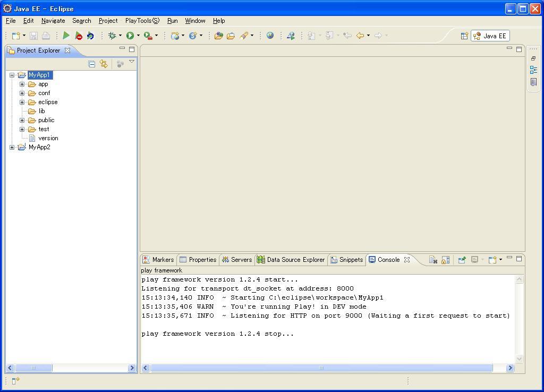Click the Clear Console icon
Screen dimensions: 544x392
[x=433, y=260]
